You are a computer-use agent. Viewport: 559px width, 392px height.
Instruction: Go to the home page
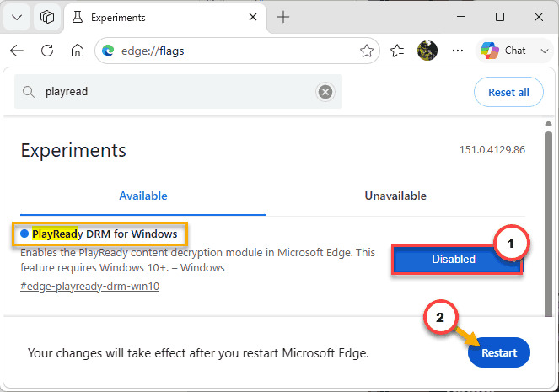click(78, 51)
